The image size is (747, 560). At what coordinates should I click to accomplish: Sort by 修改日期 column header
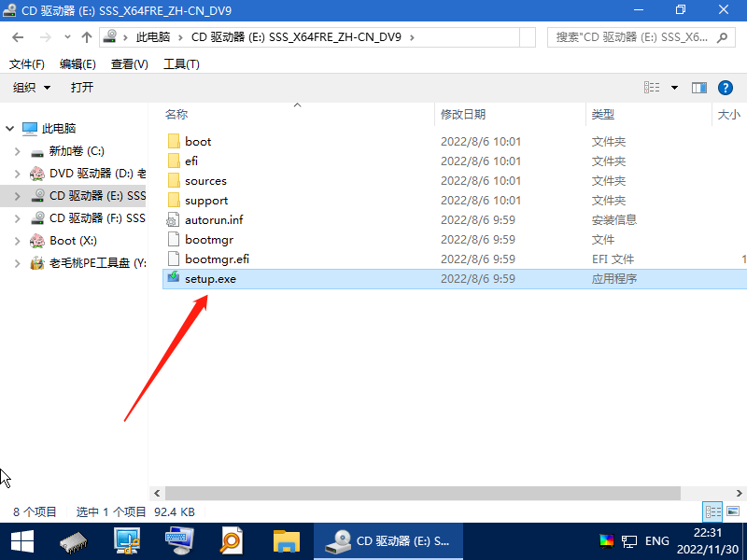tap(463, 114)
